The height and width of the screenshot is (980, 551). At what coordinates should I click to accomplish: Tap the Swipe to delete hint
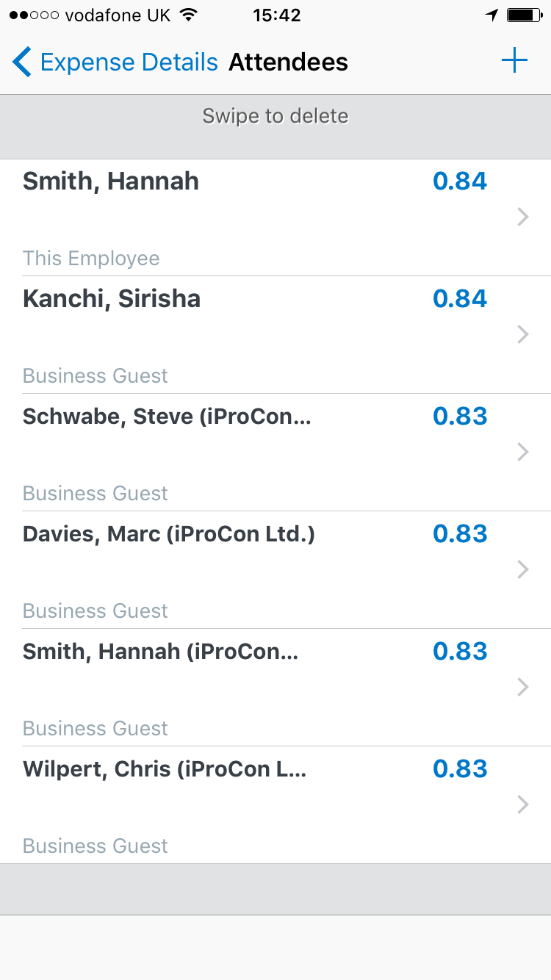(x=275, y=116)
